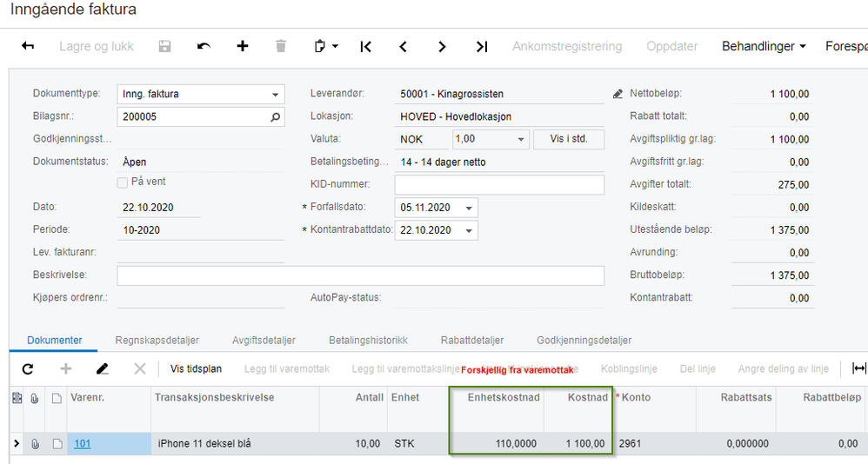868x464 pixels.
Task: Open item link 101
Action: coord(82,444)
